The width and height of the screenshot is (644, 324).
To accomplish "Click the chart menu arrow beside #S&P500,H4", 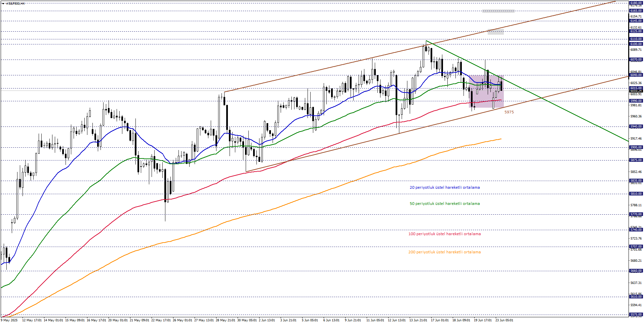I will pyautogui.click(x=3, y=3).
